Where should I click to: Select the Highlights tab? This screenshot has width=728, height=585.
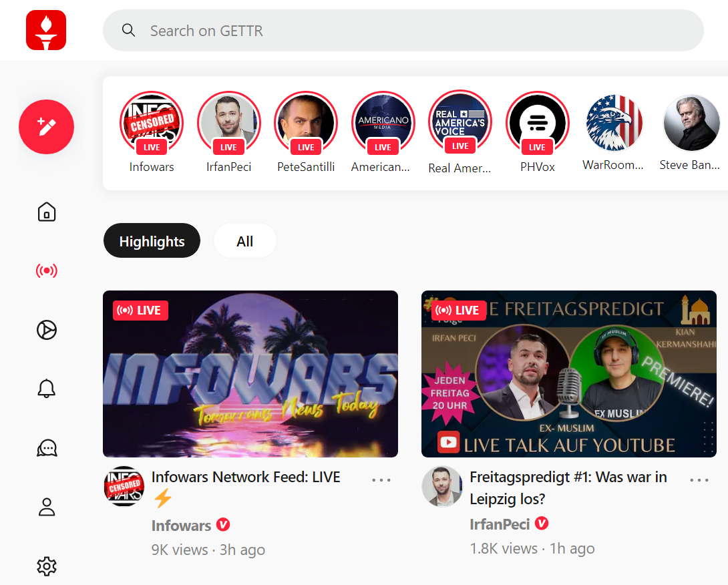152,241
